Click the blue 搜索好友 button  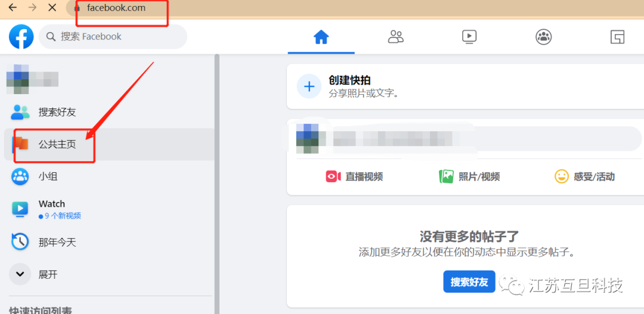[469, 282]
